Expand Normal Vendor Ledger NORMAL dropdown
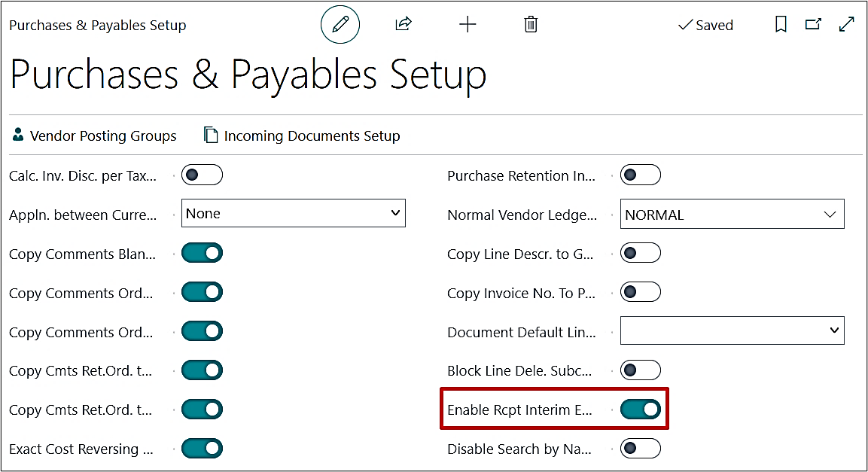The width and height of the screenshot is (868, 472). [x=732, y=215]
